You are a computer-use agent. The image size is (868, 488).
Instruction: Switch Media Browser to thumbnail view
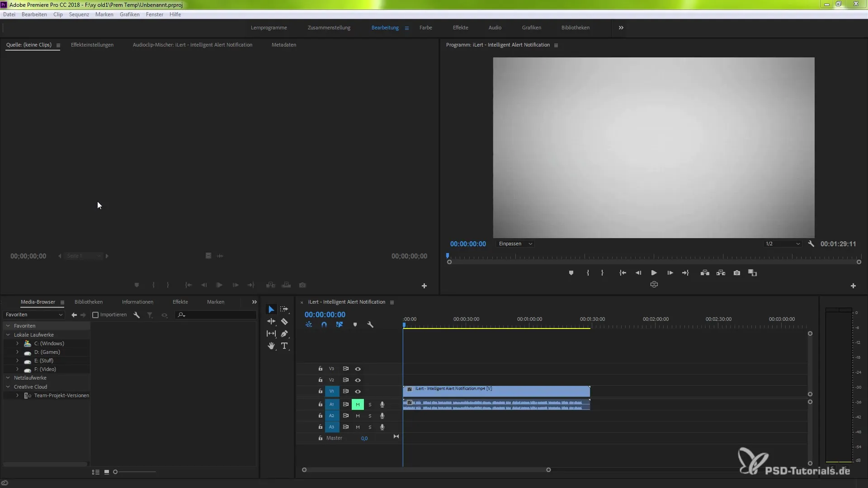click(x=107, y=472)
